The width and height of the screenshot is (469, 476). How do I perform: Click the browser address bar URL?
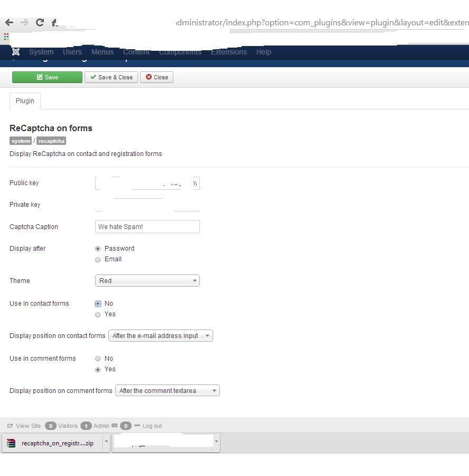pos(322,23)
